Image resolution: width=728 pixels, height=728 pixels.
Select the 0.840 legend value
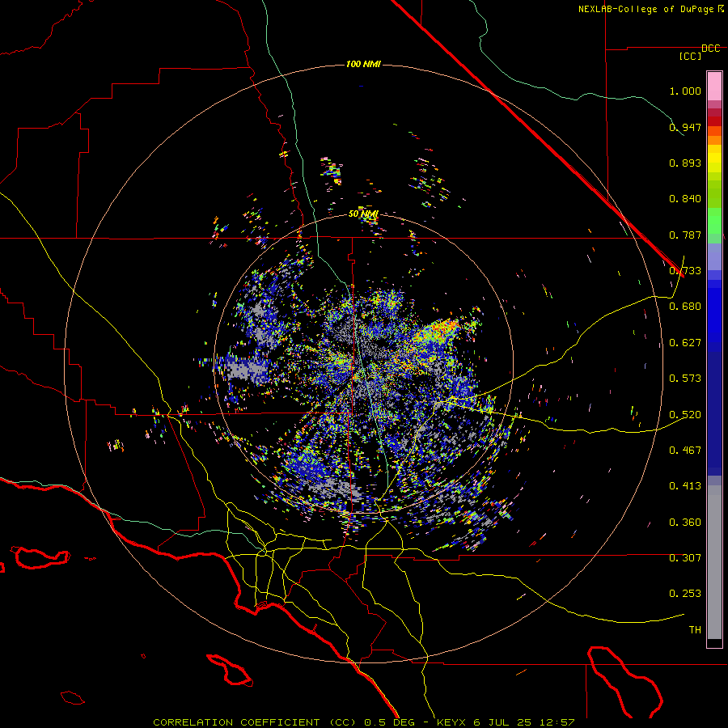coord(685,199)
